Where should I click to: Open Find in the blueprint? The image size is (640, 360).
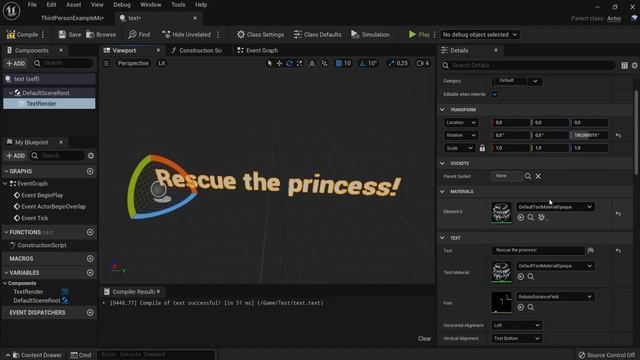click(139, 35)
